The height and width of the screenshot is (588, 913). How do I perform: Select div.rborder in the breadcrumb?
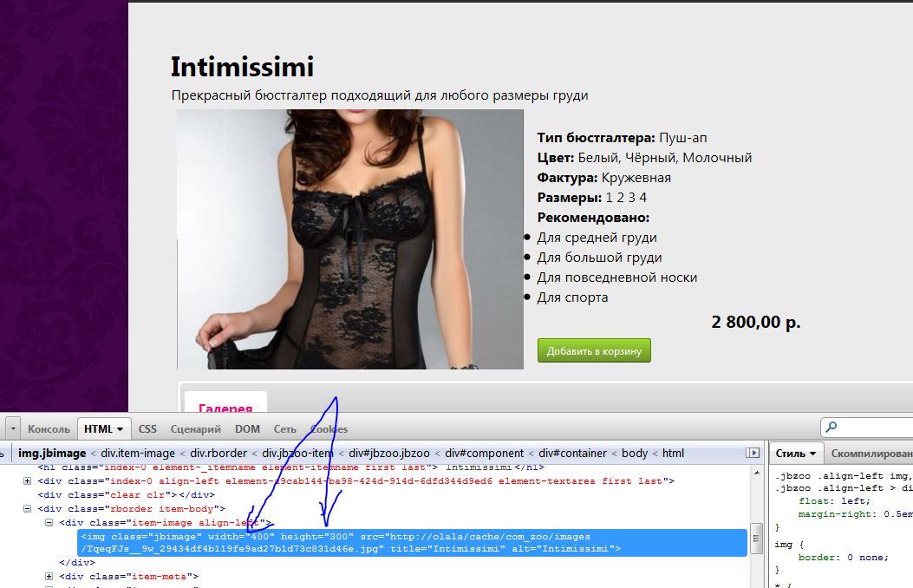[x=218, y=453]
